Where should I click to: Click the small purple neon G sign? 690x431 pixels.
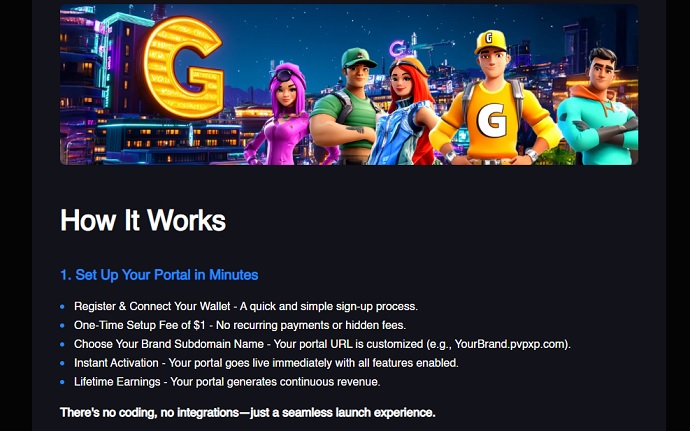click(x=397, y=48)
